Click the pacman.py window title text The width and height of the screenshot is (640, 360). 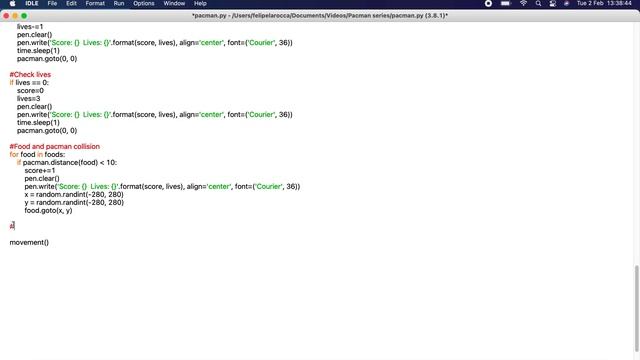coord(320,16)
